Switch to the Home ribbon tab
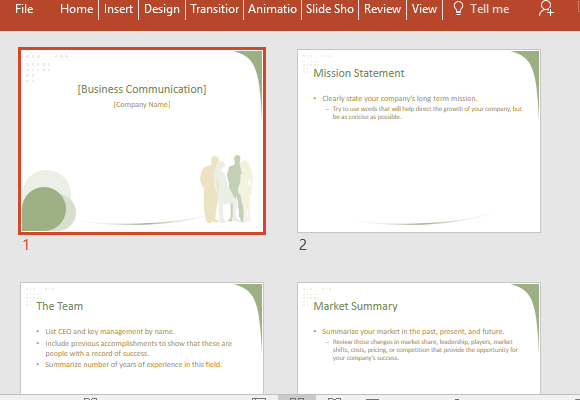580x400 pixels. (x=76, y=9)
